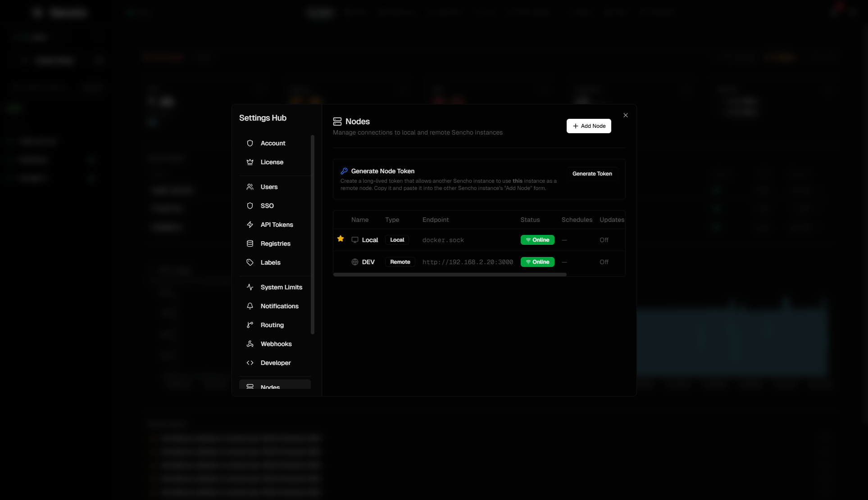
Task: Open Developer settings
Action: [275, 363]
